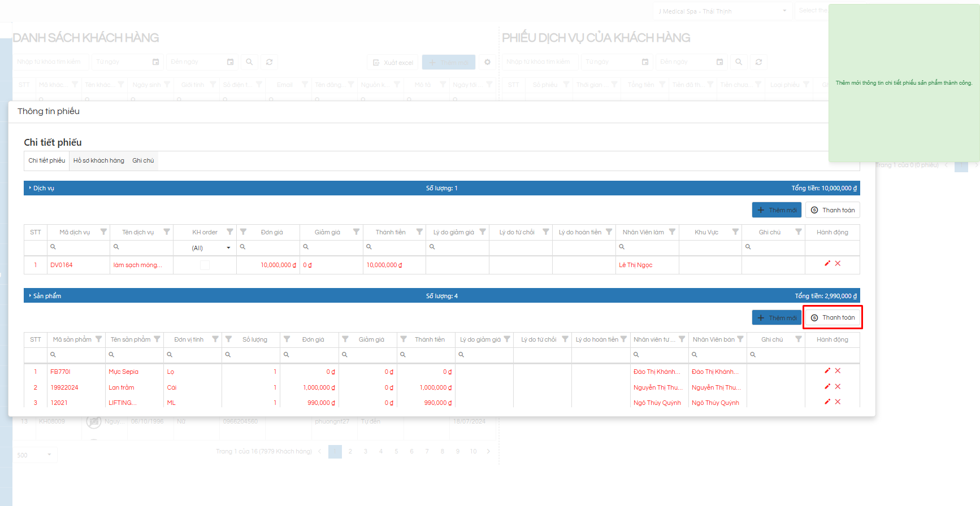Screen dimensions: 980x506
Task: Edit the DV0164 service row pencil icon
Action: click(827, 263)
